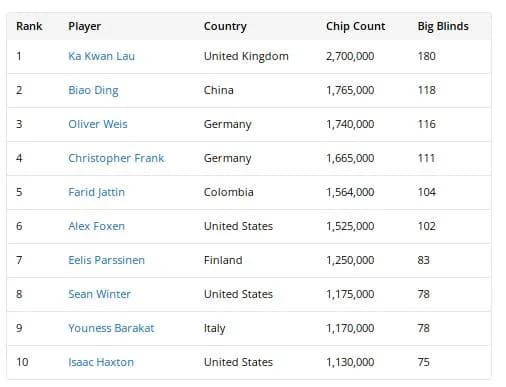This screenshot has width=506, height=387.
Task: Click the Player column header
Action: (84, 26)
